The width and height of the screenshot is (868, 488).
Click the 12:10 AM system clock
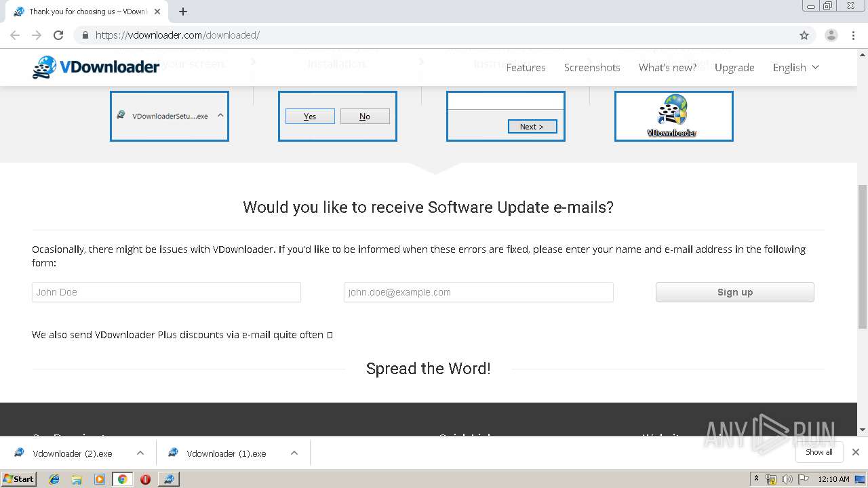(x=833, y=479)
